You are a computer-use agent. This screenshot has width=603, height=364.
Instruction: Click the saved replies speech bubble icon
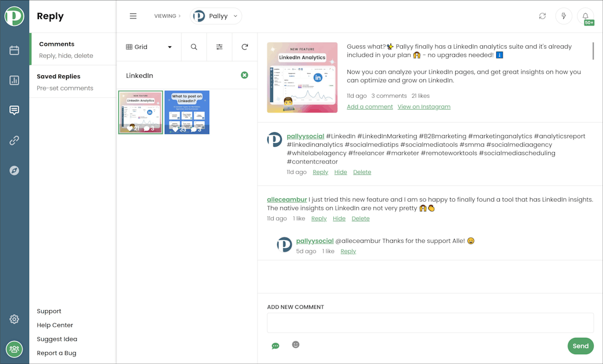[x=275, y=346]
